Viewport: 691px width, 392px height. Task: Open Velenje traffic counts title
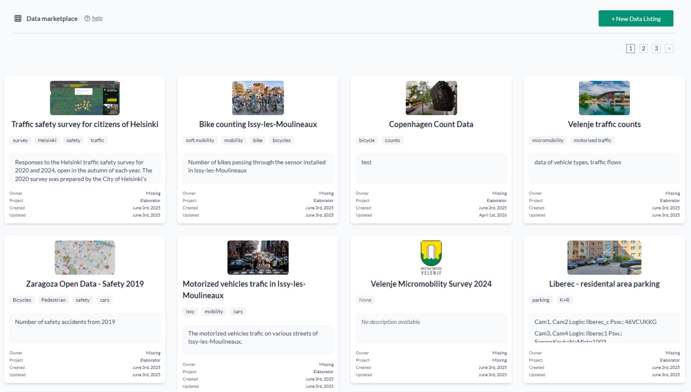(x=604, y=125)
